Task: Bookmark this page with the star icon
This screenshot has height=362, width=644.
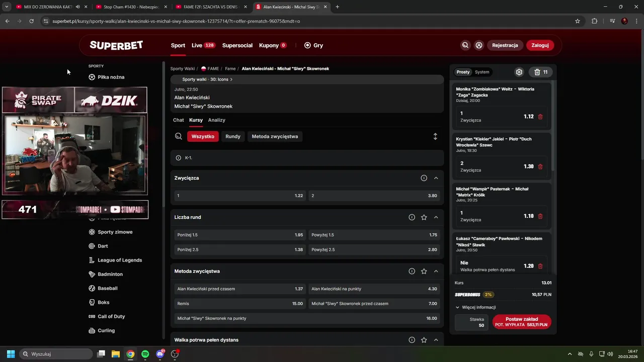Action: (x=578, y=21)
